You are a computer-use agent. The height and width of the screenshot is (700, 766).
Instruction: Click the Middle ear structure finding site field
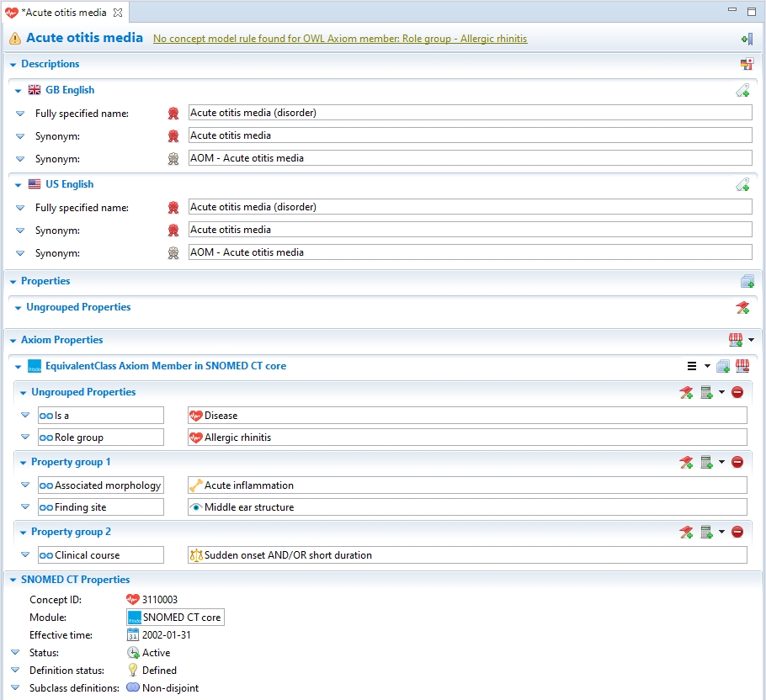(x=466, y=507)
